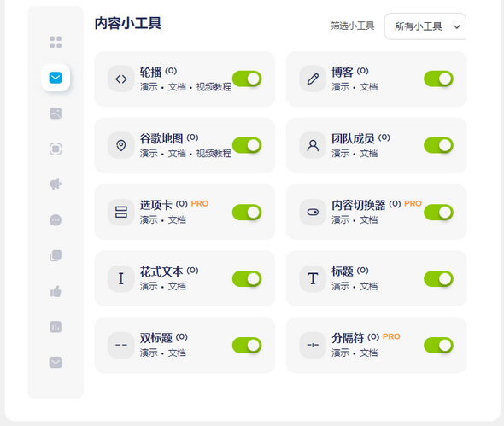Click the gray envelope icon at sidebar bottom

56,362
